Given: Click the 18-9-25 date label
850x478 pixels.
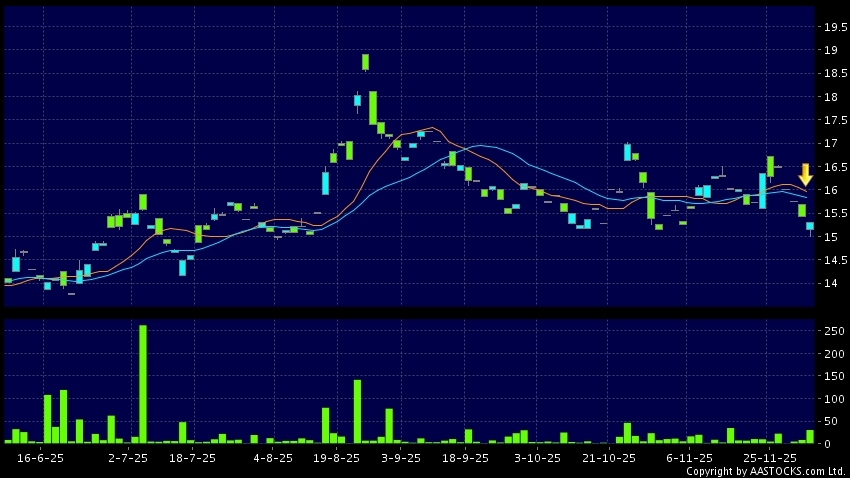Looking at the screenshot, I should coord(465,457).
